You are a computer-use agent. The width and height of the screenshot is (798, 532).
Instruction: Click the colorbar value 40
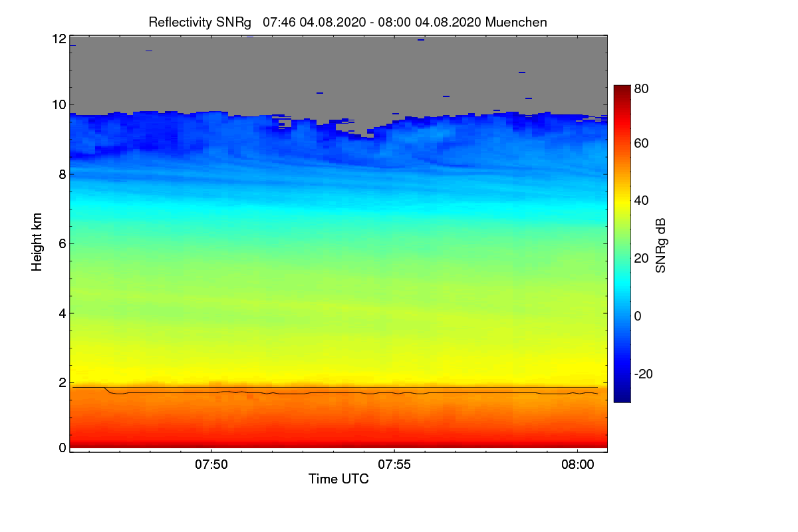pyautogui.click(x=642, y=200)
